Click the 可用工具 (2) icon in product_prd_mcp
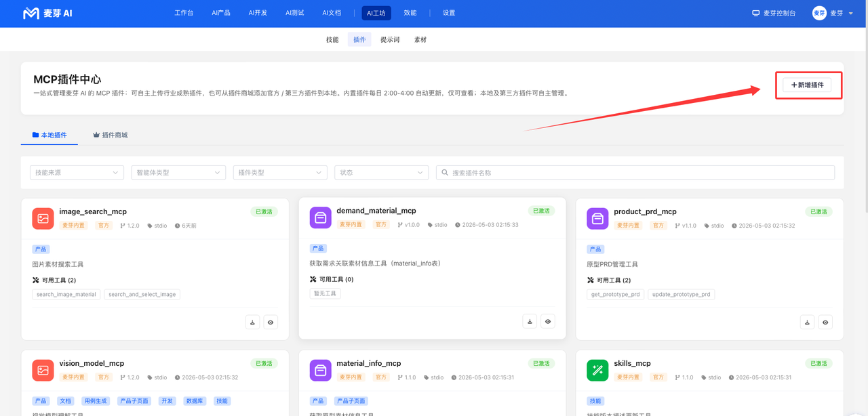 [x=591, y=280]
